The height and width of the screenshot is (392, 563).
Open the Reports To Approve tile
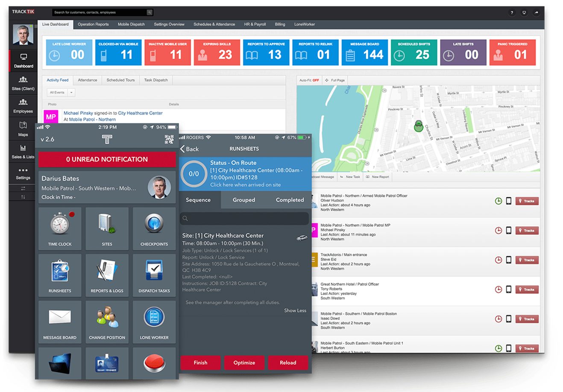point(266,53)
